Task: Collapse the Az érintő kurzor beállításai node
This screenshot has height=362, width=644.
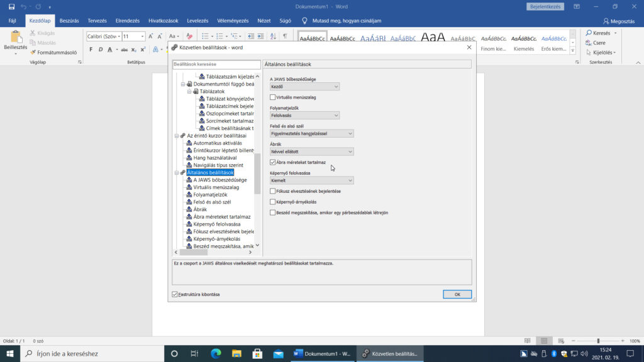Action: [177, 136]
